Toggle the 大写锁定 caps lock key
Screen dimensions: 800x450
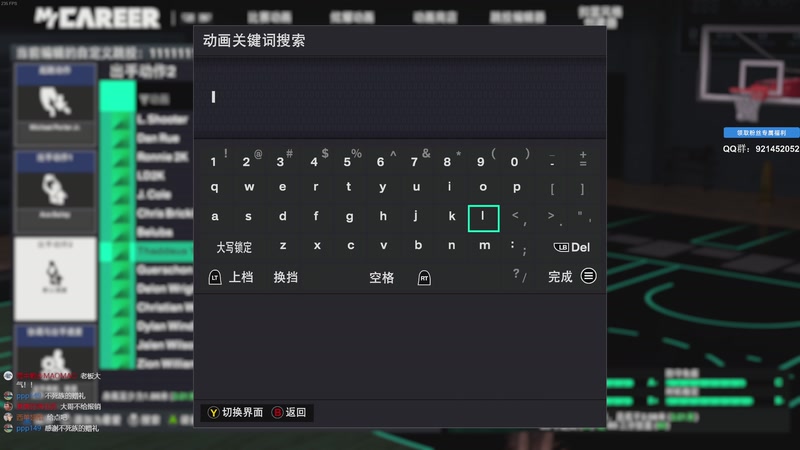pyautogui.click(x=234, y=247)
